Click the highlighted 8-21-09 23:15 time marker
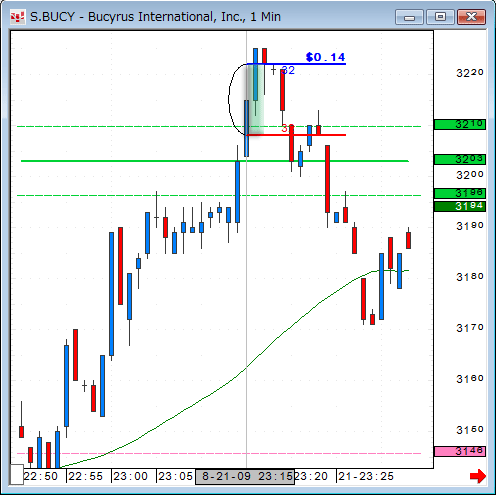496x495 pixels. (x=245, y=476)
